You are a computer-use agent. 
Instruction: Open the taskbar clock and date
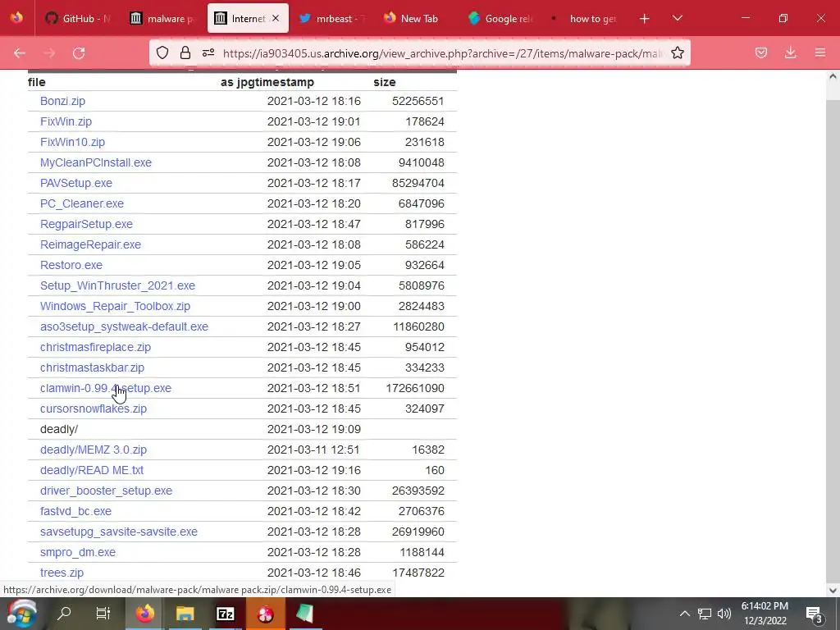(765, 614)
